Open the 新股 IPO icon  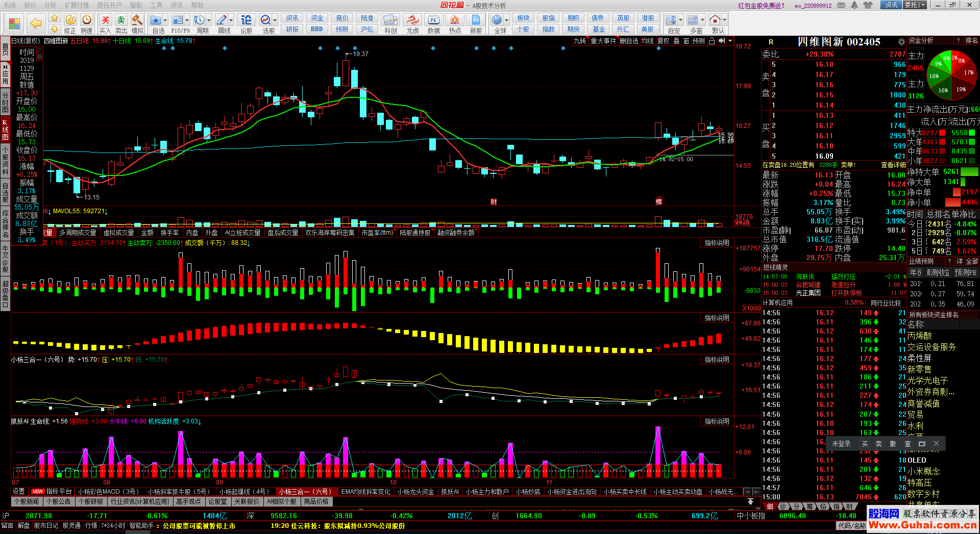click(476, 24)
